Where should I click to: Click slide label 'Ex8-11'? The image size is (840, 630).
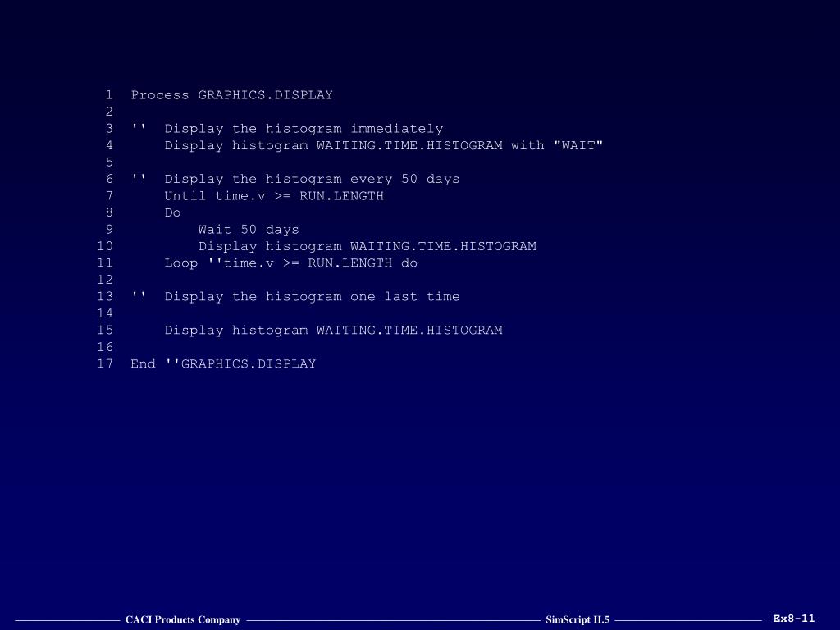click(x=794, y=619)
